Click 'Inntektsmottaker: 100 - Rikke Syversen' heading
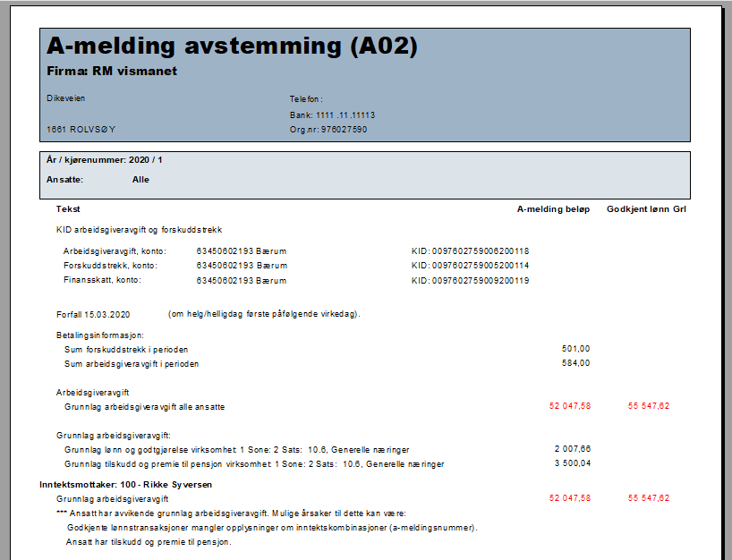Screen dimensions: 732x560 click(x=125, y=484)
